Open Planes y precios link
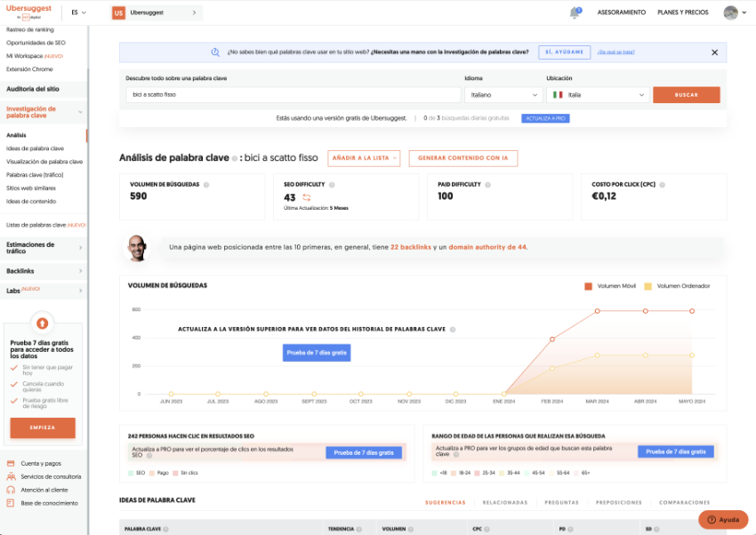This screenshot has width=756, height=535. tap(683, 12)
